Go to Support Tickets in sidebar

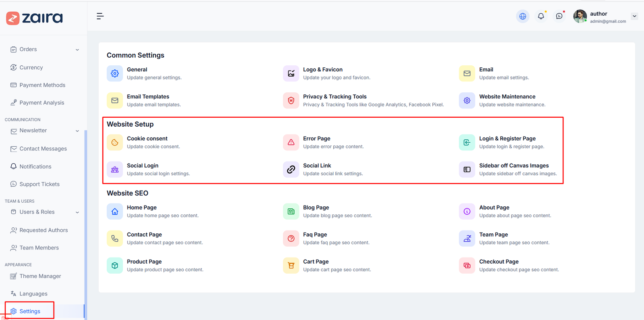[x=39, y=184]
